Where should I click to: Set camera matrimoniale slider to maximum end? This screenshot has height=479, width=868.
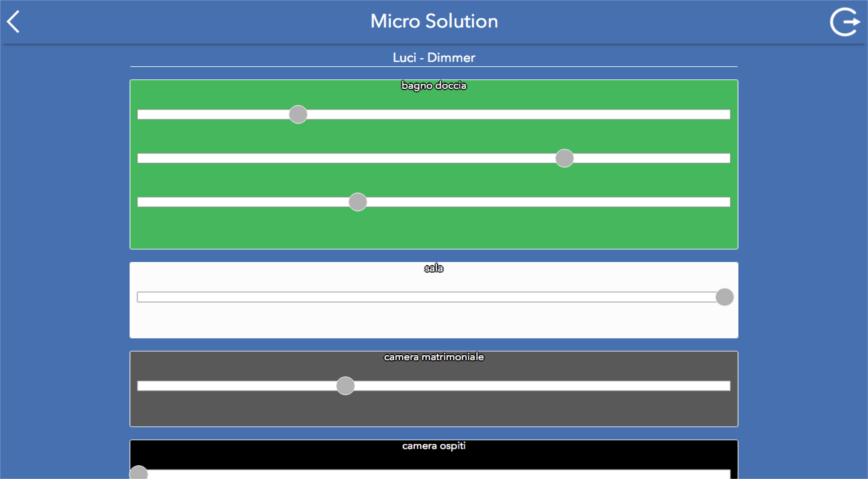(727, 386)
